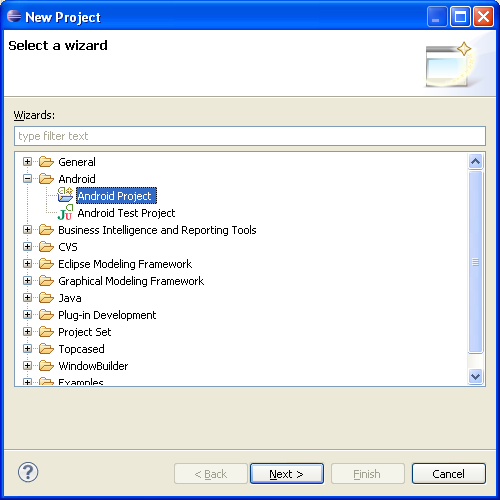
Task: Expand the General category
Action: tap(28, 162)
